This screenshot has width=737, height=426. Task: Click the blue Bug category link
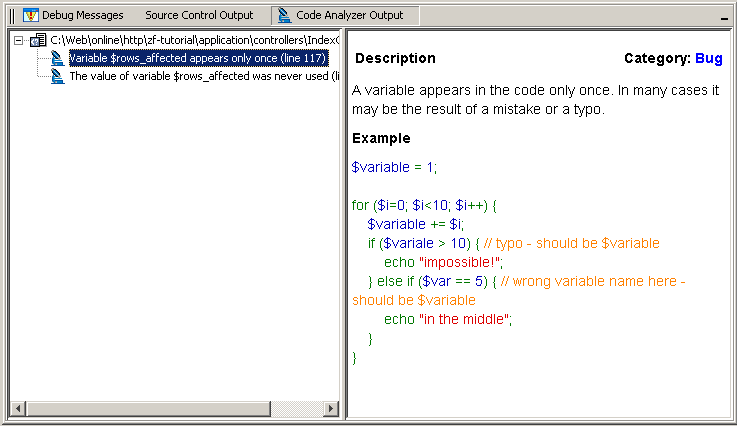pyautogui.click(x=708, y=59)
